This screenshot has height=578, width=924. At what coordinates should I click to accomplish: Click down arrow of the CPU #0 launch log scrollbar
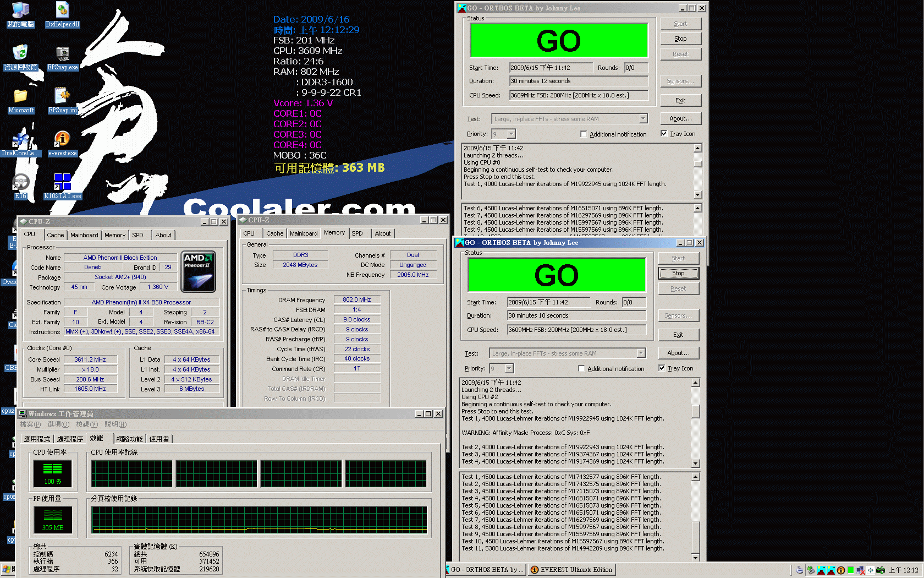(x=698, y=195)
